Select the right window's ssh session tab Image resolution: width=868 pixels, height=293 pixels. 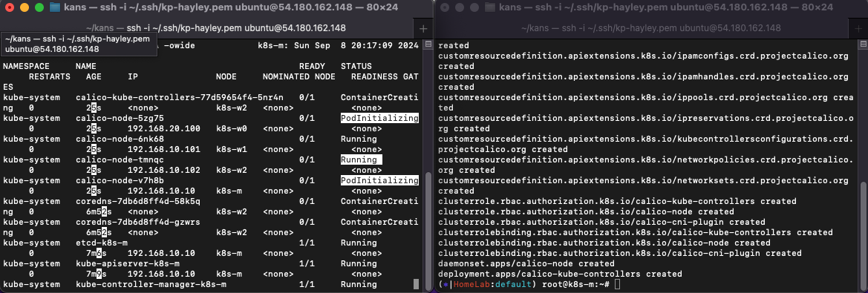pyautogui.click(x=642, y=28)
